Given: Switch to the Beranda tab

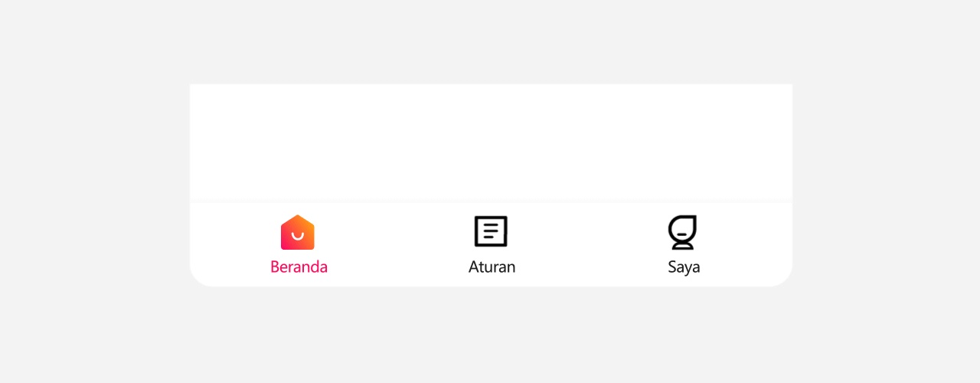Looking at the screenshot, I should click(299, 245).
